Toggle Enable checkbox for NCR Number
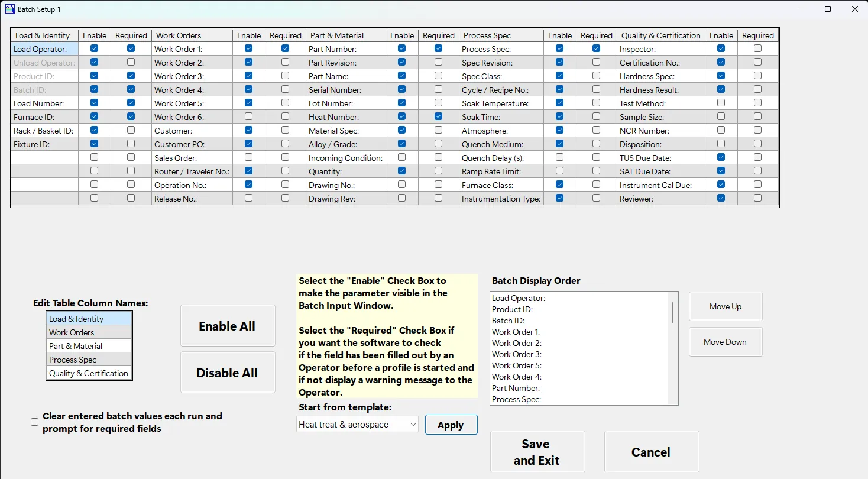 (x=721, y=130)
